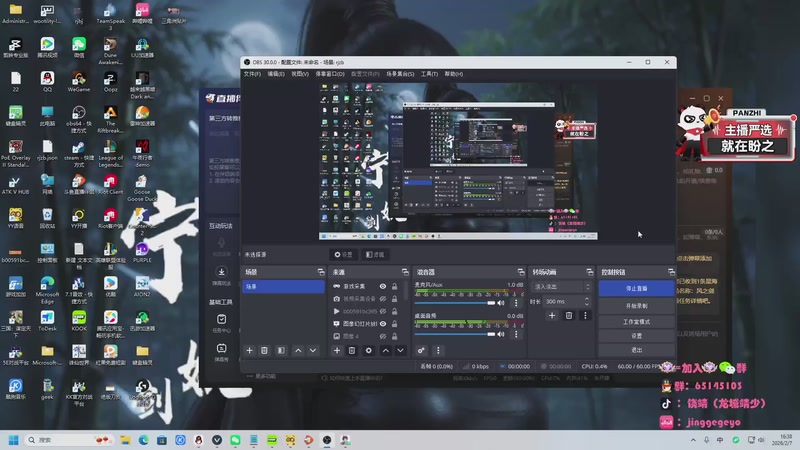The width and height of the screenshot is (800, 450).
Task: Toggle lock on the 视频采集设备 source
Action: tap(394, 298)
